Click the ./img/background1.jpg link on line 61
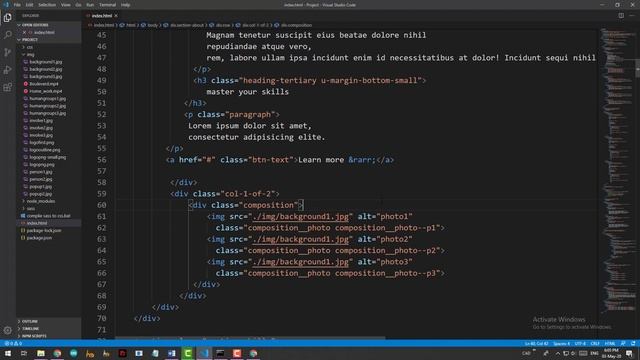The image size is (640, 360). (x=300, y=216)
